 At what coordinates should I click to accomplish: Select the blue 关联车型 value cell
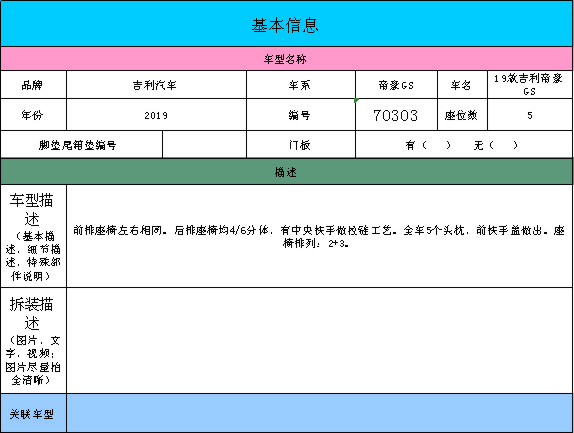(x=319, y=413)
